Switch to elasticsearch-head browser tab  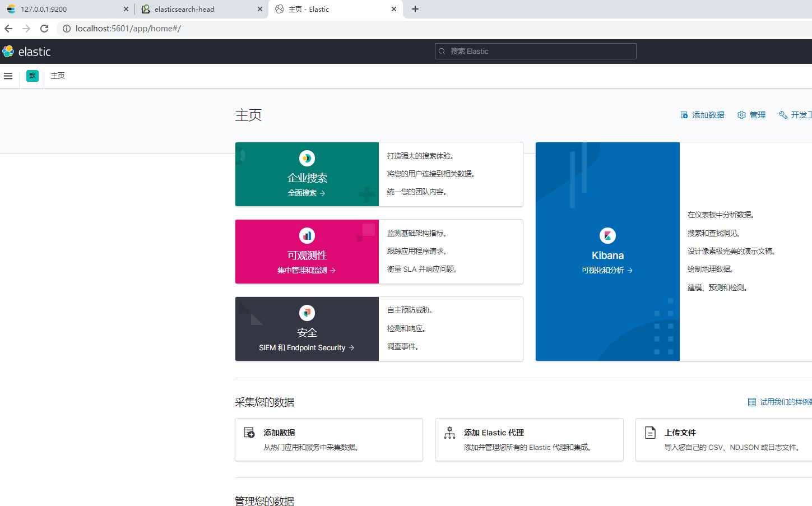201,9
